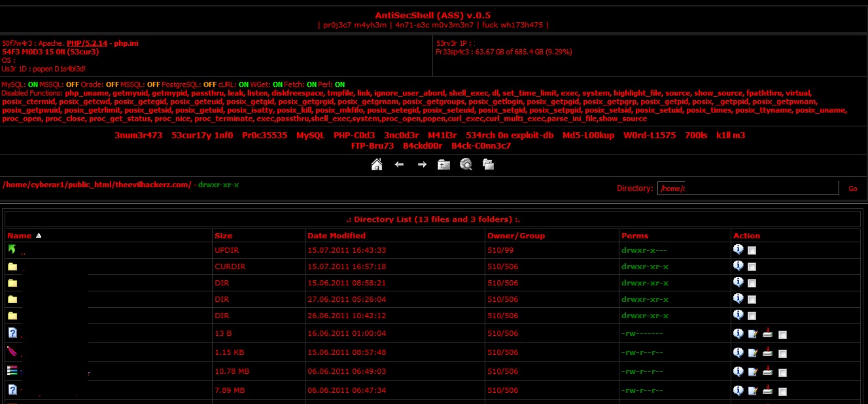Sort listing by the Name column header

[x=19, y=235]
